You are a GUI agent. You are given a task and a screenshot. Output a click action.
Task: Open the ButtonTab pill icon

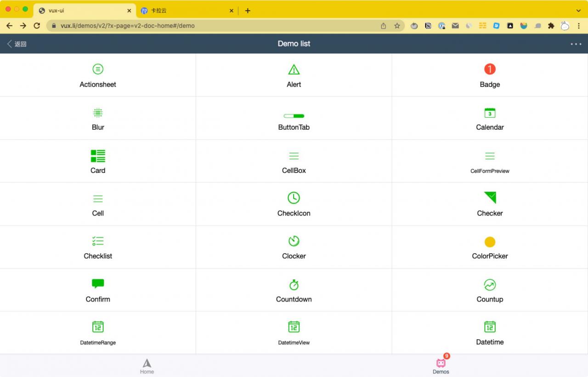pyautogui.click(x=294, y=116)
